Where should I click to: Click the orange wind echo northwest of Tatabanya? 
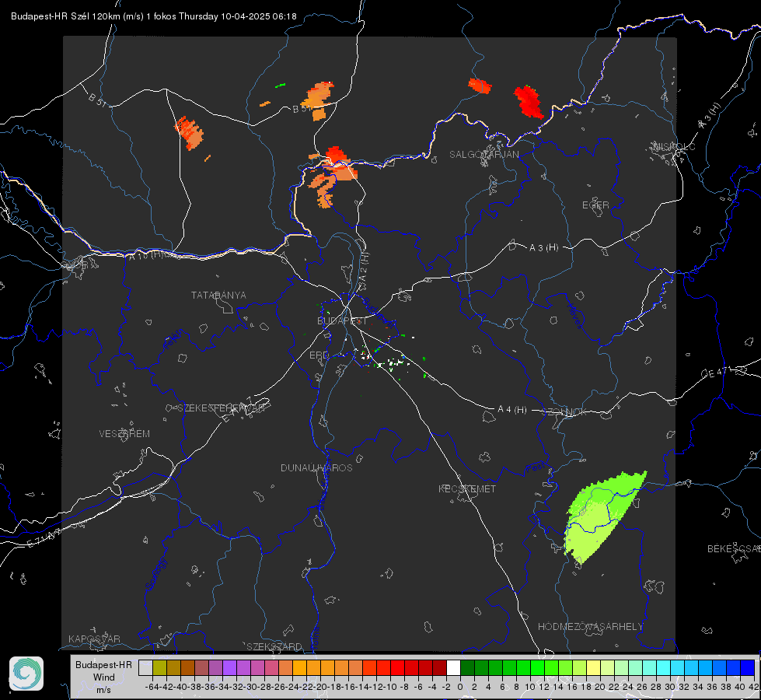(189, 133)
